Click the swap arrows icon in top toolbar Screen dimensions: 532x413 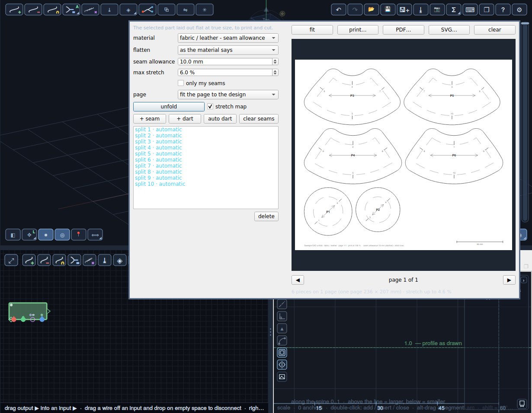point(186,10)
